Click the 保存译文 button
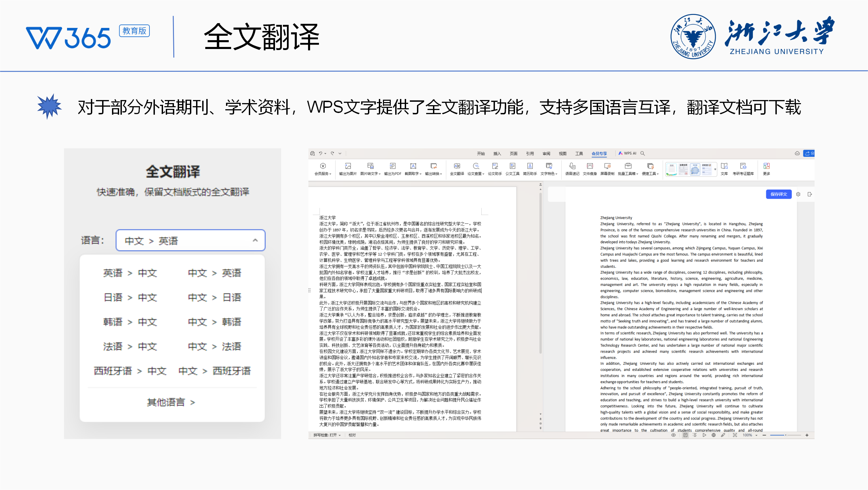Viewport: 868px width, 490px height. pyautogui.click(x=778, y=194)
